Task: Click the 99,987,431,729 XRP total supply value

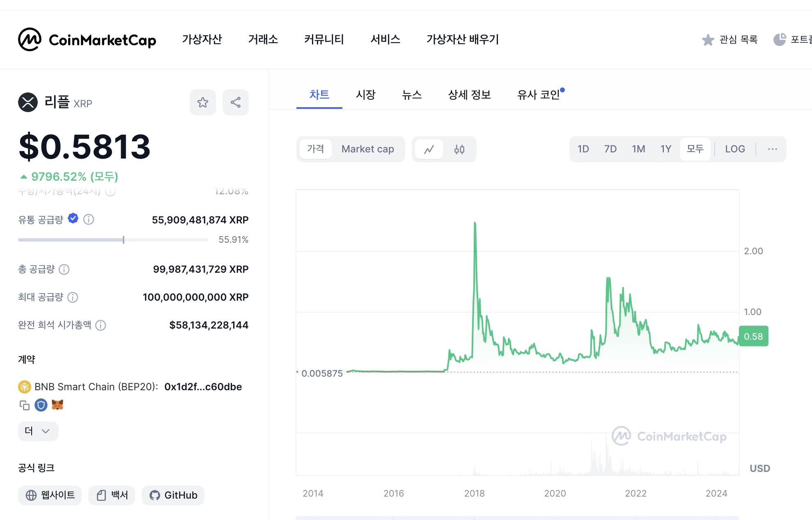Action: coord(201,269)
